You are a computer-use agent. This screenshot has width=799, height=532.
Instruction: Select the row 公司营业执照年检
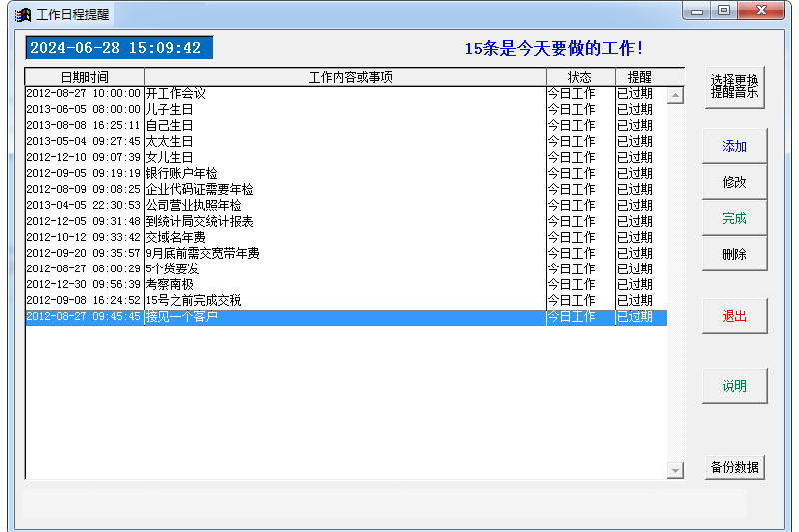(x=346, y=205)
